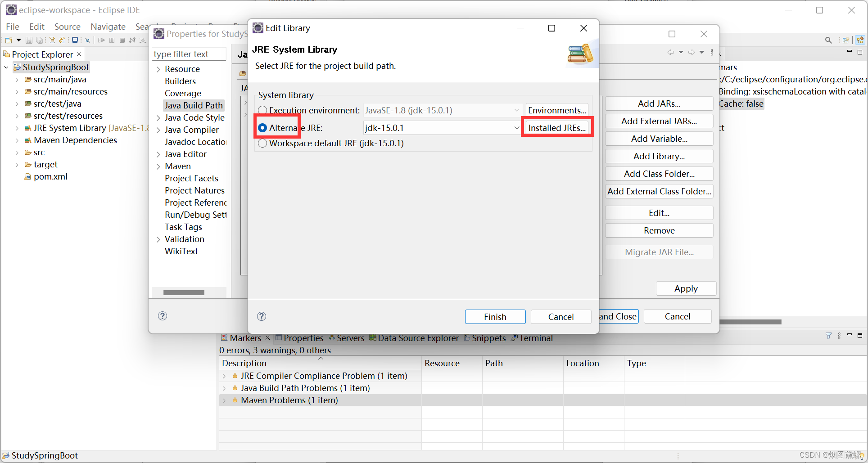The width and height of the screenshot is (868, 463).
Task: Close the Markers tab
Action: click(x=267, y=337)
